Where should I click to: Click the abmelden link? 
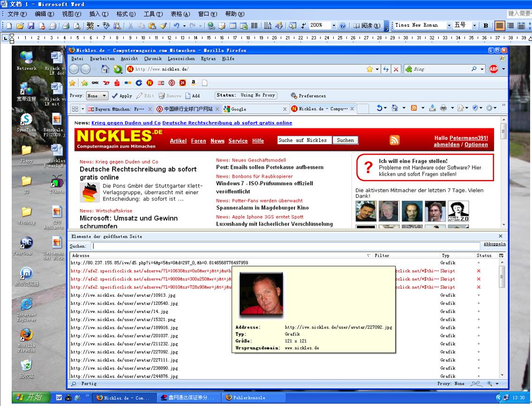[x=447, y=144]
